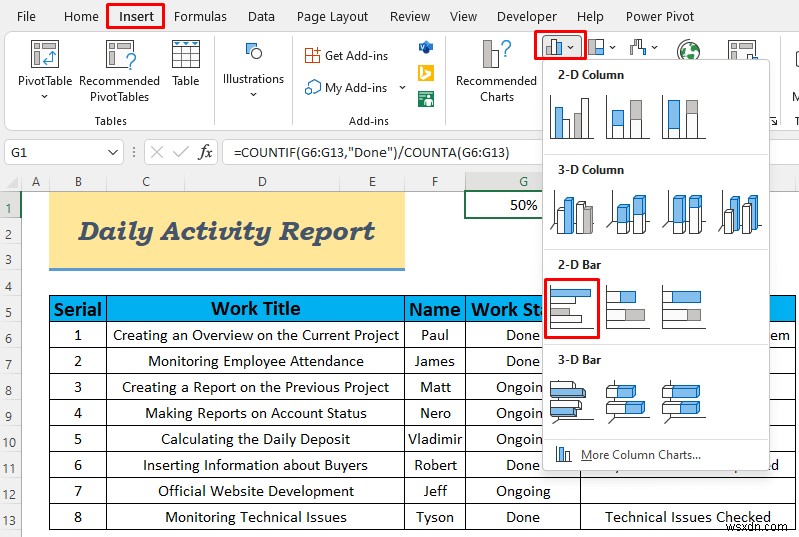This screenshot has height=537, width=799.
Task: Select cell Technical Issues Checked
Action: [687, 517]
